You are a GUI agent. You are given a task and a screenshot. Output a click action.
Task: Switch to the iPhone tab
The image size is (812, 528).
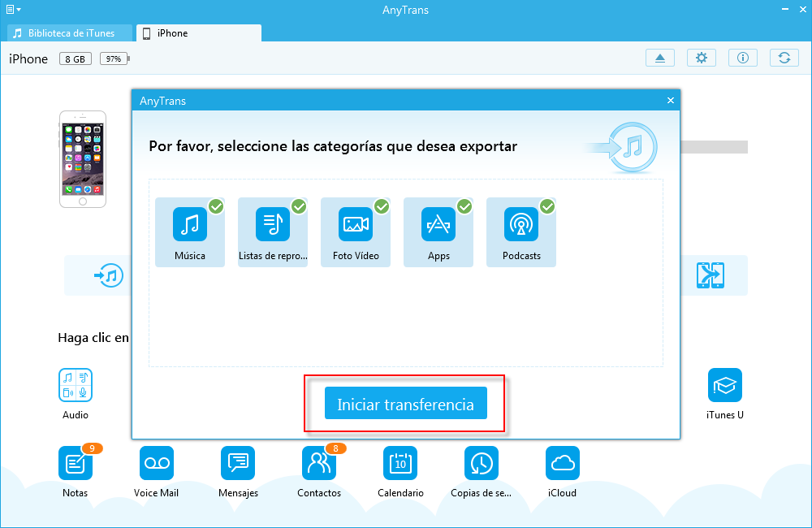[x=199, y=33]
